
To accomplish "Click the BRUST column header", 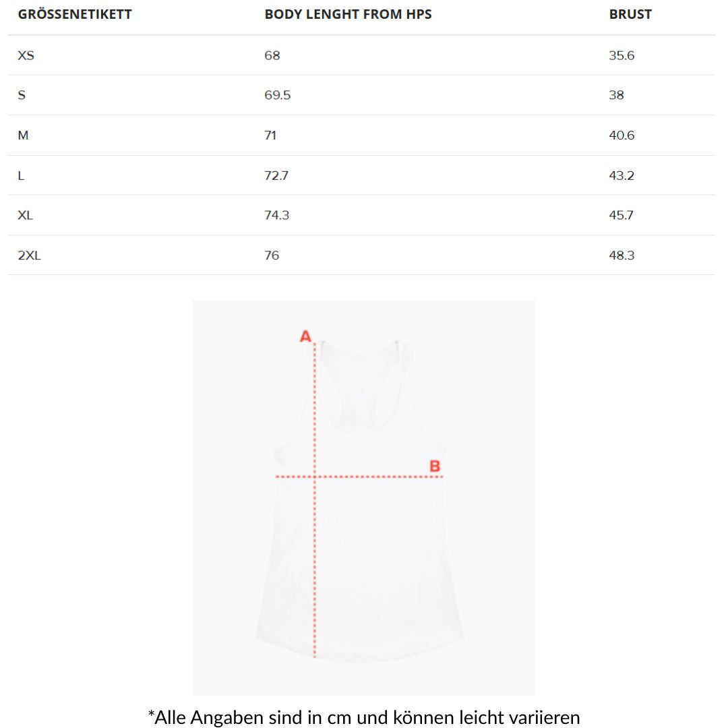I will pyautogui.click(x=630, y=14).
